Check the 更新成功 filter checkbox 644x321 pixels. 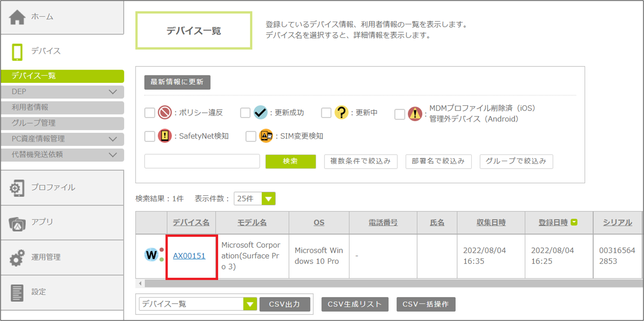click(x=245, y=113)
